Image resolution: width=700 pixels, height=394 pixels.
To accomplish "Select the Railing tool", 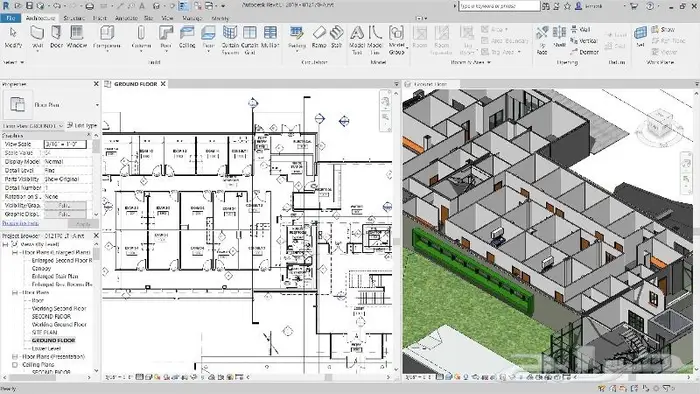I will pyautogui.click(x=297, y=37).
